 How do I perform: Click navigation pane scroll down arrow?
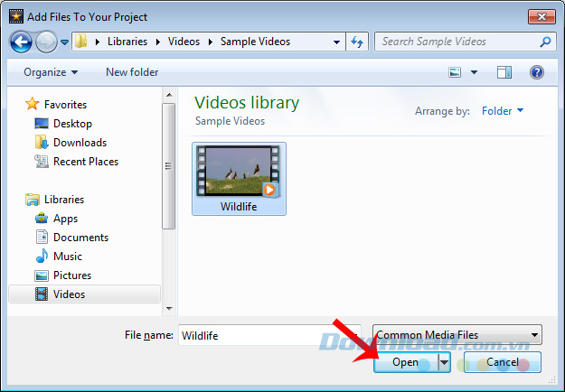tap(169, 309)
